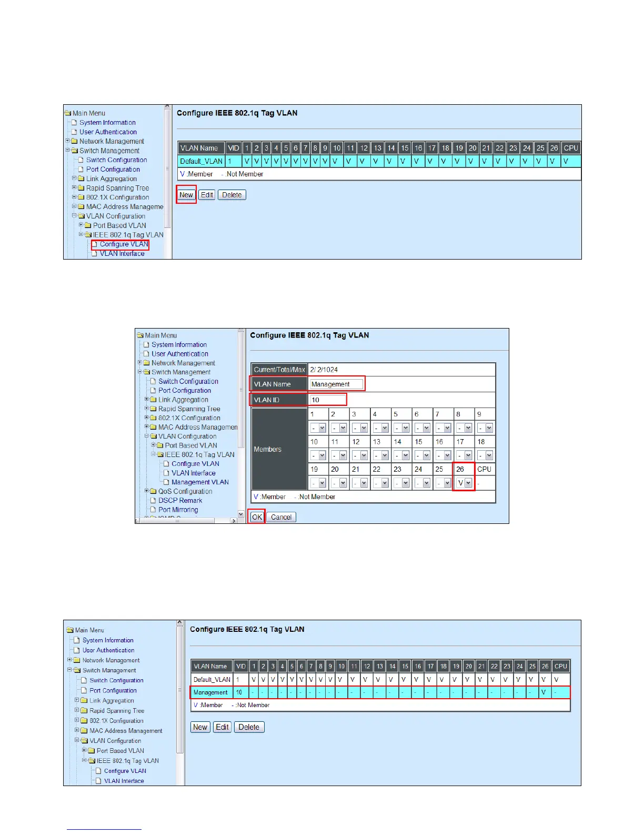Select Default_VLAN row in bottom screenshot table

click(x=380, y=680)
